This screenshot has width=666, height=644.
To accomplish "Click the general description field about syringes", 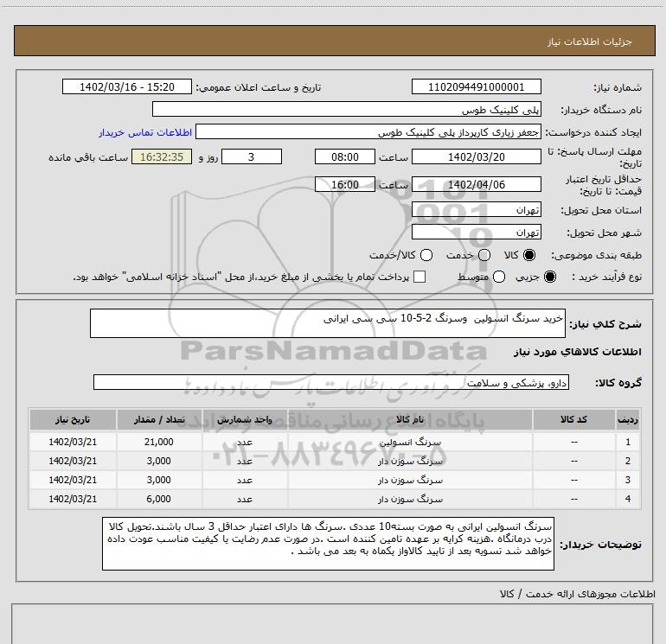I will pyautogui.click(x=328, y=323).
